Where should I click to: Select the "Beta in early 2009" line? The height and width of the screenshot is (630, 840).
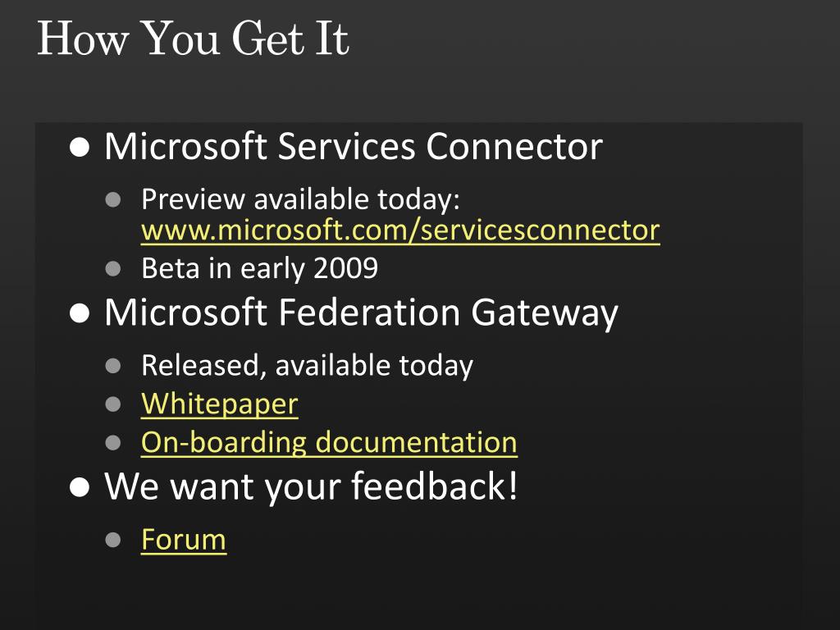coord(260,268)
